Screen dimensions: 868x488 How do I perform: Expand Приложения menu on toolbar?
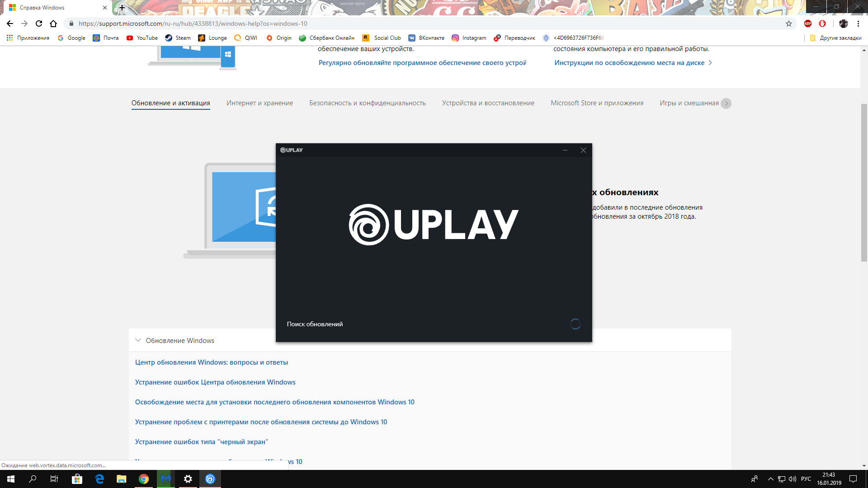[x=28, y=38]
